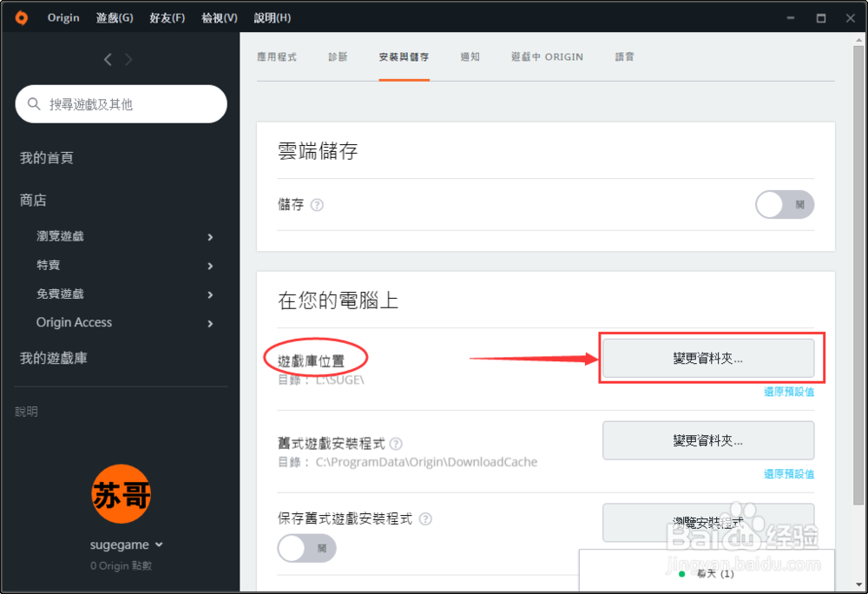Select the 安裝與儲存 tab
The height and width of the screenshot is (594, 868).
404,57
